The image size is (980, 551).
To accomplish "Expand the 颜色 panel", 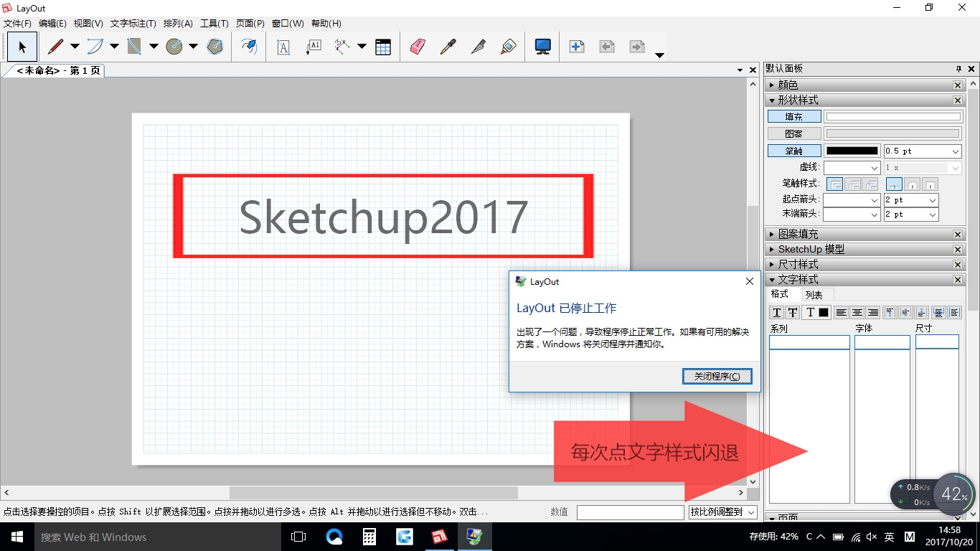I will pyautogui.click(x=772, y=85).
